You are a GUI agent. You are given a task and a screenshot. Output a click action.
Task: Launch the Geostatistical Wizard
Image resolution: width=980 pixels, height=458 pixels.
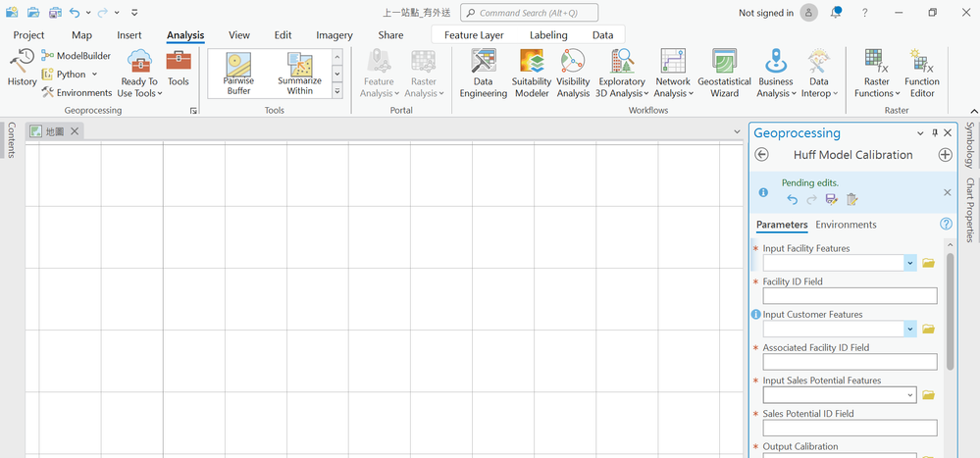point(724,74)
